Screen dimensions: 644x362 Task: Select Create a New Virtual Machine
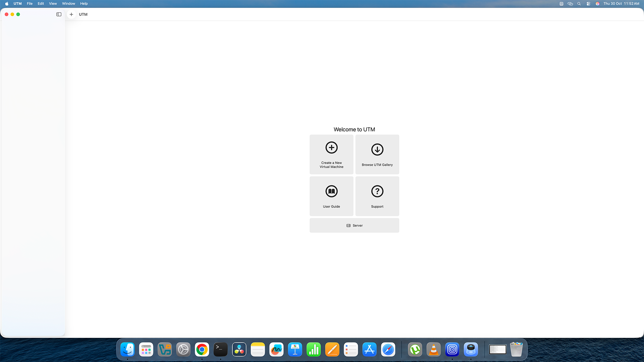[331, 154]
